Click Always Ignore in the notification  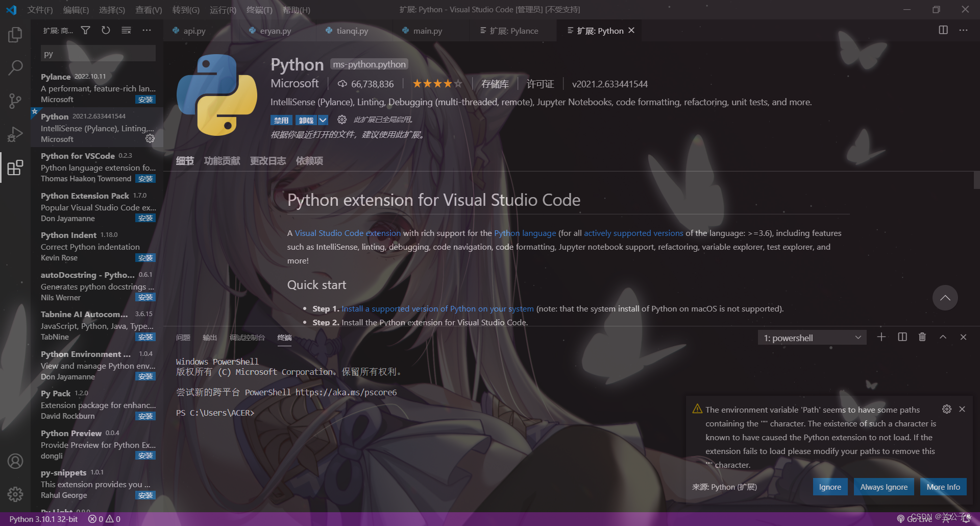point(884,487)
